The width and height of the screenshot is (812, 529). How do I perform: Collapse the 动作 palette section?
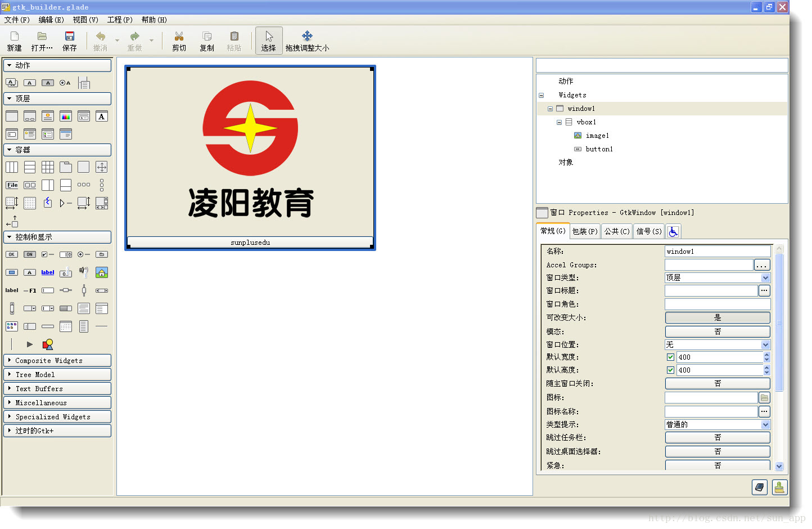pyautogui.click(x=57, y=65)
